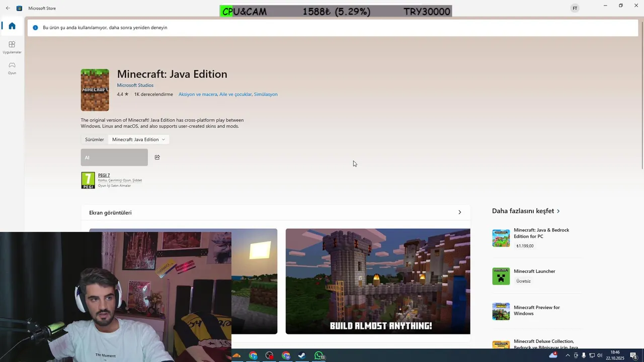Open Simülasyon category link
Screen dimensions: 644x362
coord(266,94)
